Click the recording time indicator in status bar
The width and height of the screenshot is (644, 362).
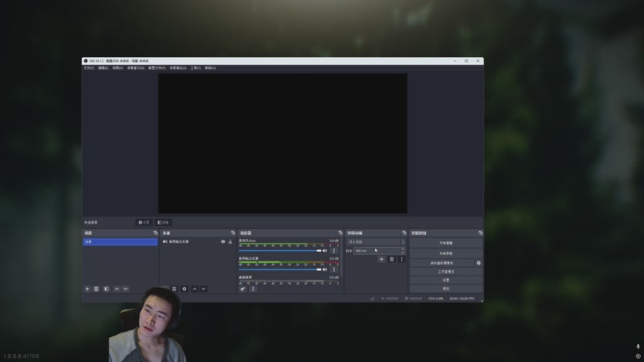point(414,298)
